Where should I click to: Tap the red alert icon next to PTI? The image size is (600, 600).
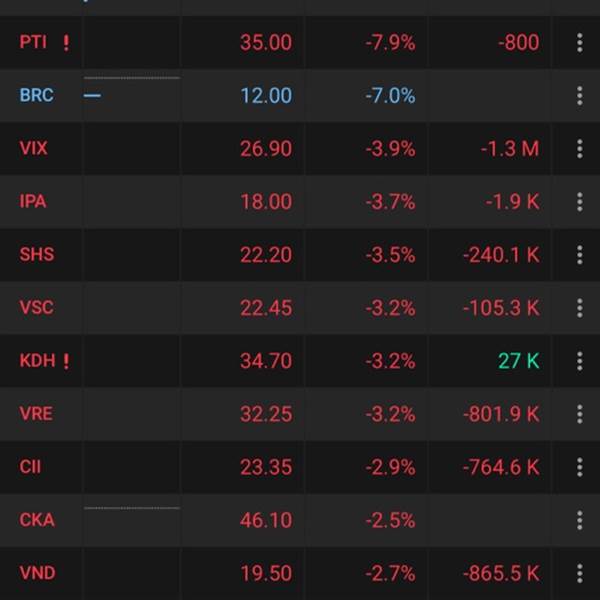[x=66, y=43]
